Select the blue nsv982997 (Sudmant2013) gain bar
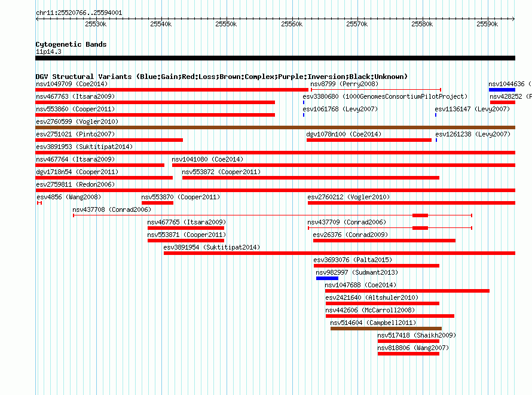This screenshot has width=532, height=395. click(327, 278)
